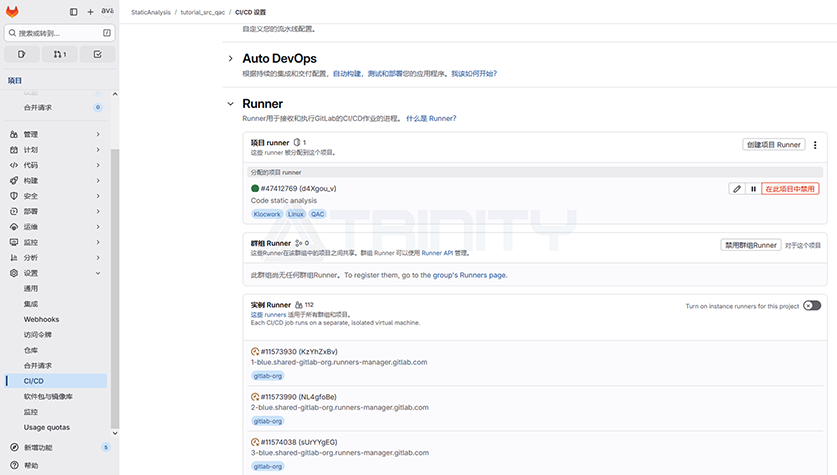Click 创建项目 Runner button
Image resolution: width=837 pixels, height=475 pixels.
(774, 145)
